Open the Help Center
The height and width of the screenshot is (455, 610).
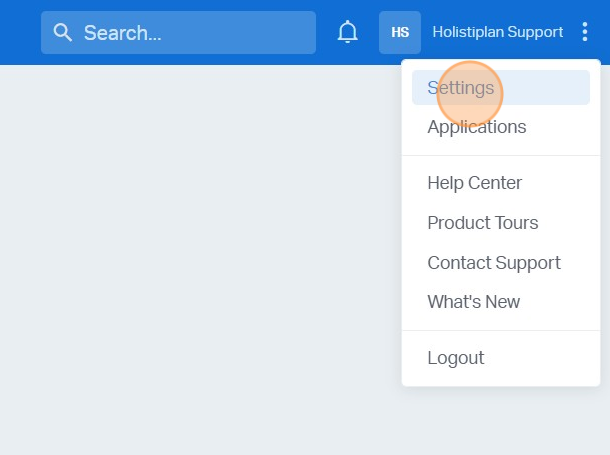[474, 183]
